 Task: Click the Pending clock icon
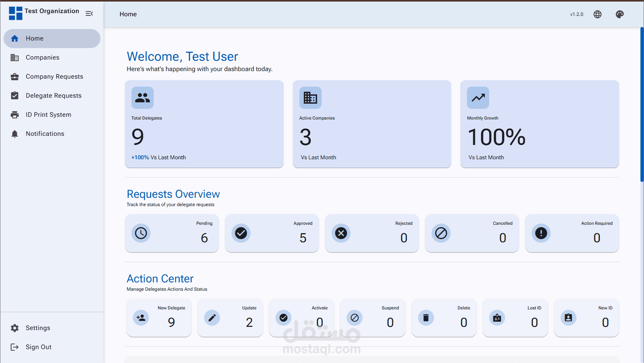[141, 233]
